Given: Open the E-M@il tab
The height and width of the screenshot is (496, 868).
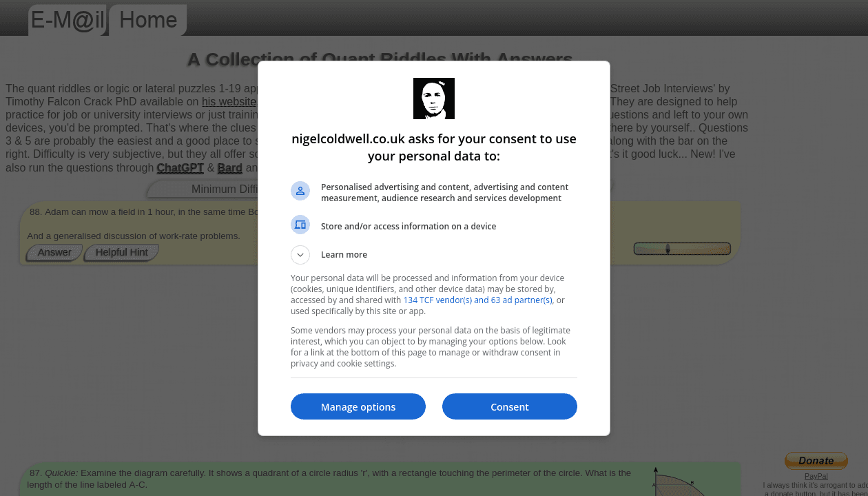Looking at the screenshot, I should [x=68, y=20].
